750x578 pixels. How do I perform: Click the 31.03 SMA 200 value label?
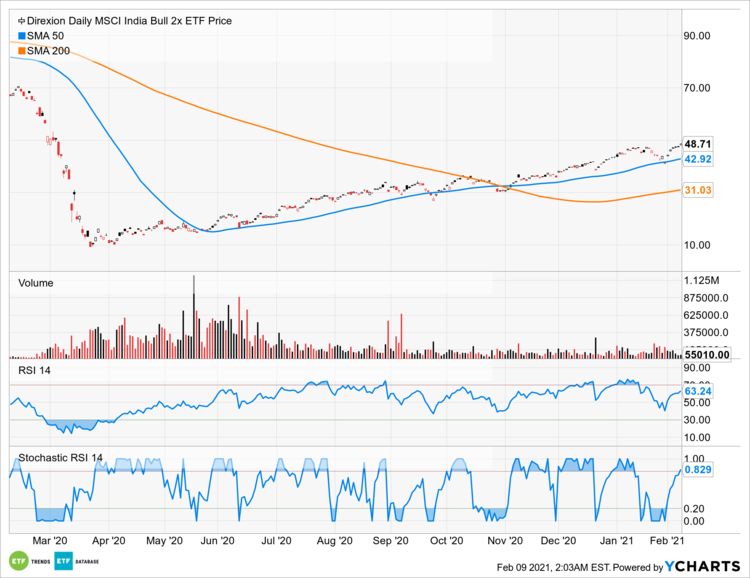(x=697, y=190)
